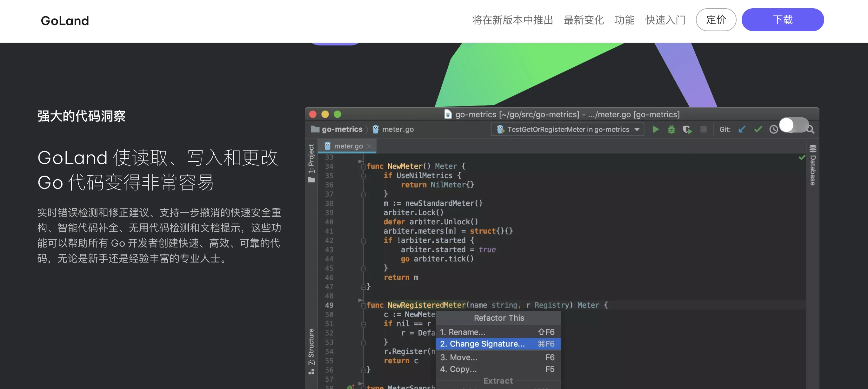The width and height of the screenshot is (868, 389).
Task: Click the Refactor This popup title
Action: click(498, 318)
